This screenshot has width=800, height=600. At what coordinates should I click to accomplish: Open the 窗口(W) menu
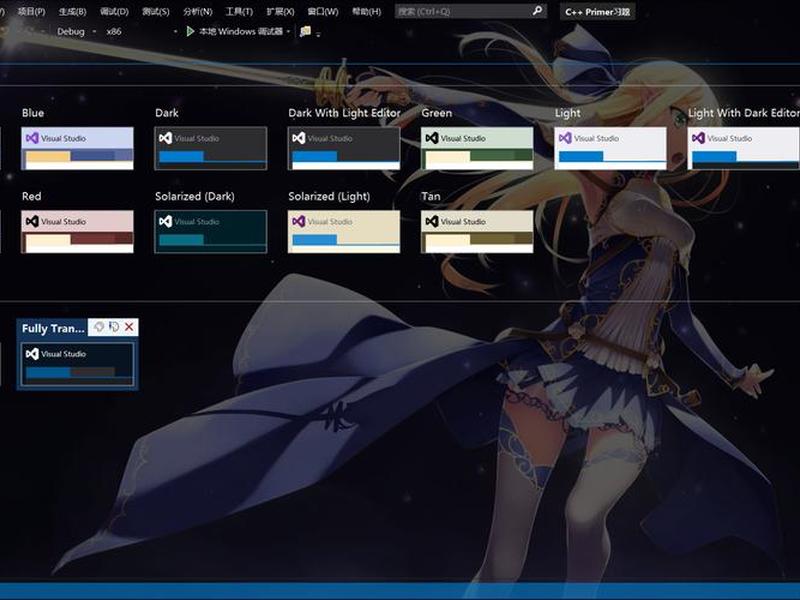[x=323, y=11]
